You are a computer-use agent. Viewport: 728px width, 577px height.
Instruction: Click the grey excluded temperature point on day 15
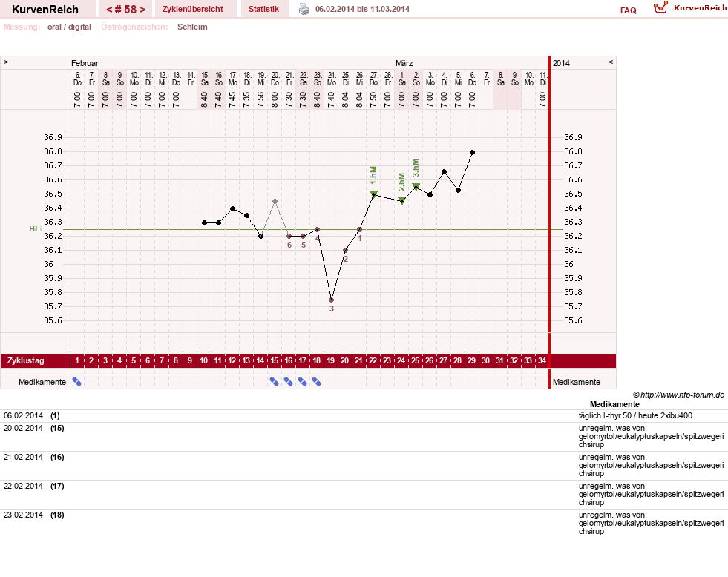click(275, 201)
